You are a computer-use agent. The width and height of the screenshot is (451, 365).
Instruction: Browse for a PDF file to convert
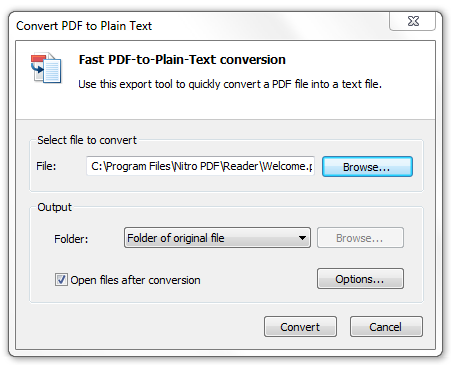(367, 167)
